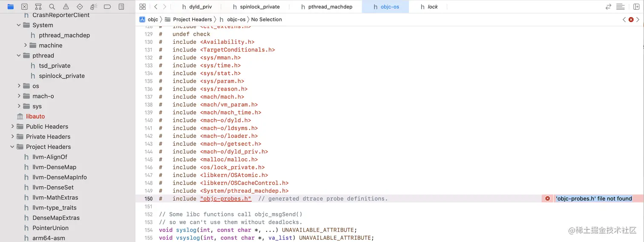This screenshot has height=242, width=644.
Task: Switch to the spinlock_private tab
Action: coord(256,7)
